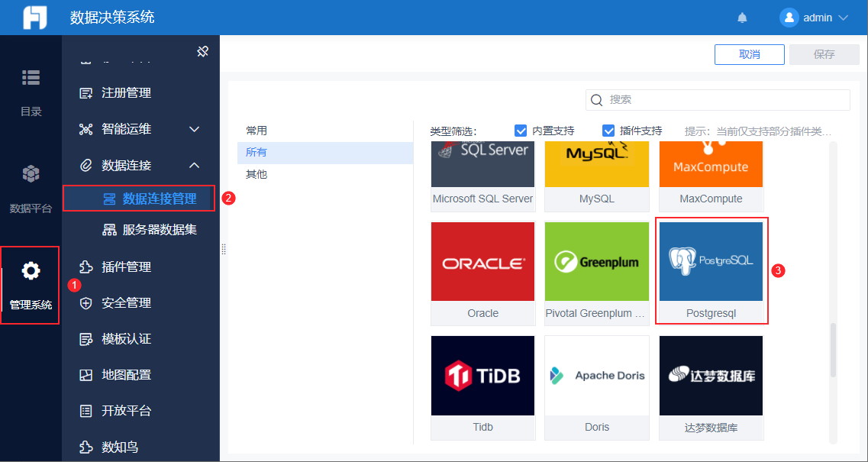Click the 数据连接 paperclip icon
The image size is (868, 462).
click(86, 165)
